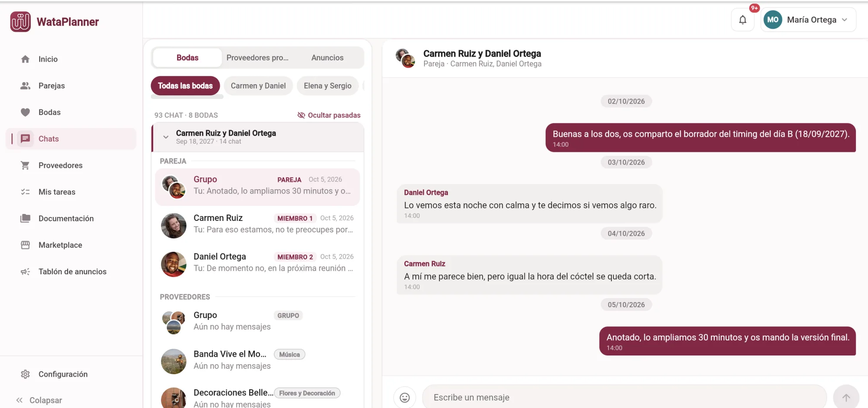The height and width of the screenshot is (408, 868).
Task: Click the WataPlanner logo icon
Action: click(x=20, y=22)
